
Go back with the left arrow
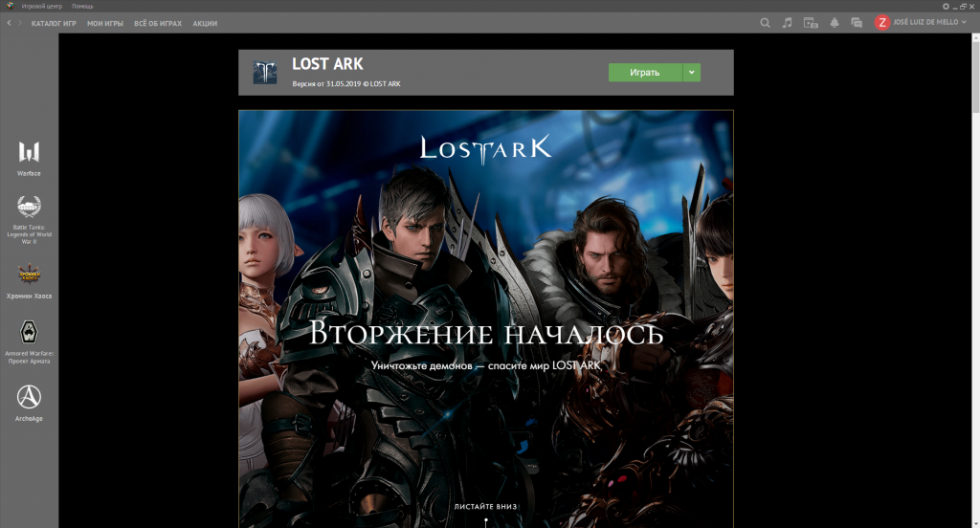click(x=9, y=23)
